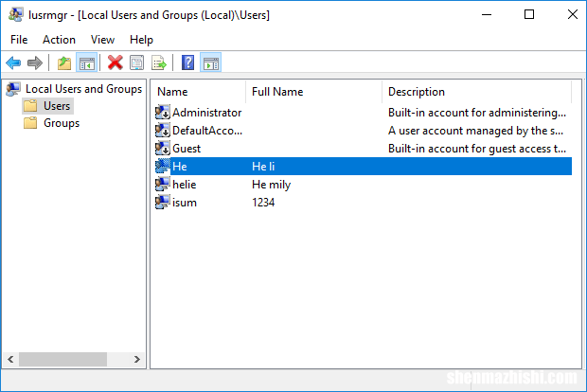The width and height of the screenshot is (587, 392).
Task: Sort list by Name column header
Action: coord(172,92)
